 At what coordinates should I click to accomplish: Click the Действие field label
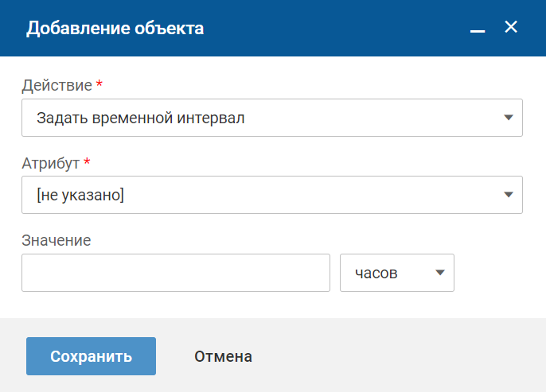(57, 85)
